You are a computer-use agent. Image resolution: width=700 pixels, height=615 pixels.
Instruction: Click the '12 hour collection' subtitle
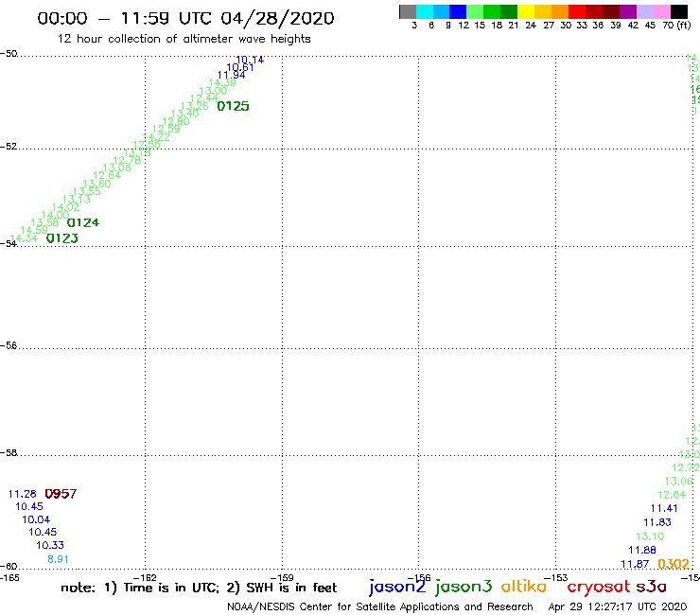click(x=184, y=39)
